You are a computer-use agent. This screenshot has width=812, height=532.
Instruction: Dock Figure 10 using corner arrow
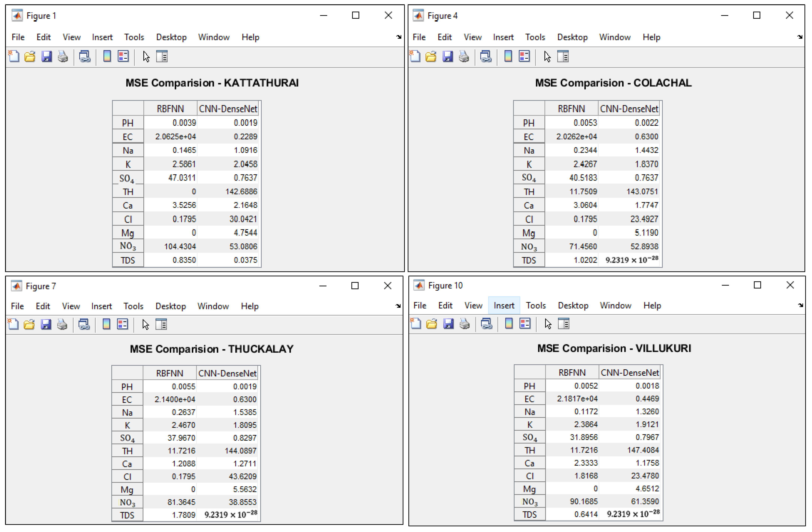coord(800,305)
